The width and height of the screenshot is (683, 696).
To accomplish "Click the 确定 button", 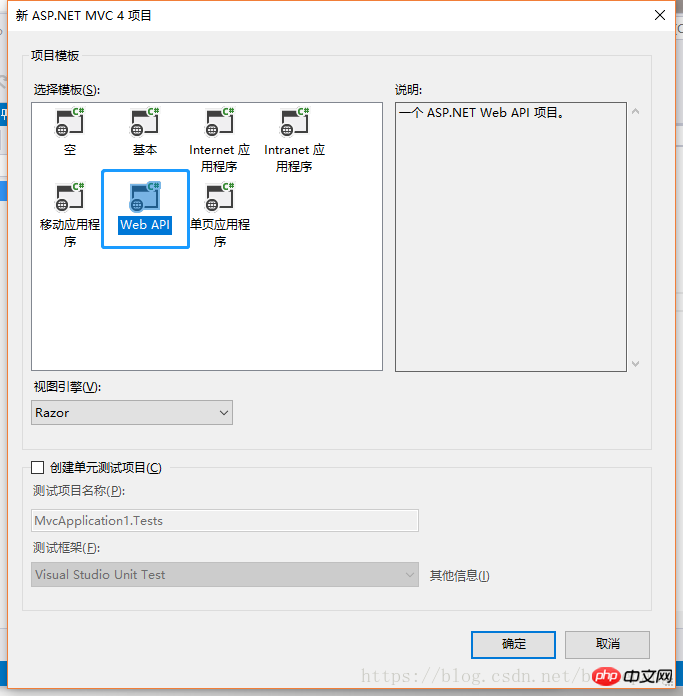I will tap(513, 645).
